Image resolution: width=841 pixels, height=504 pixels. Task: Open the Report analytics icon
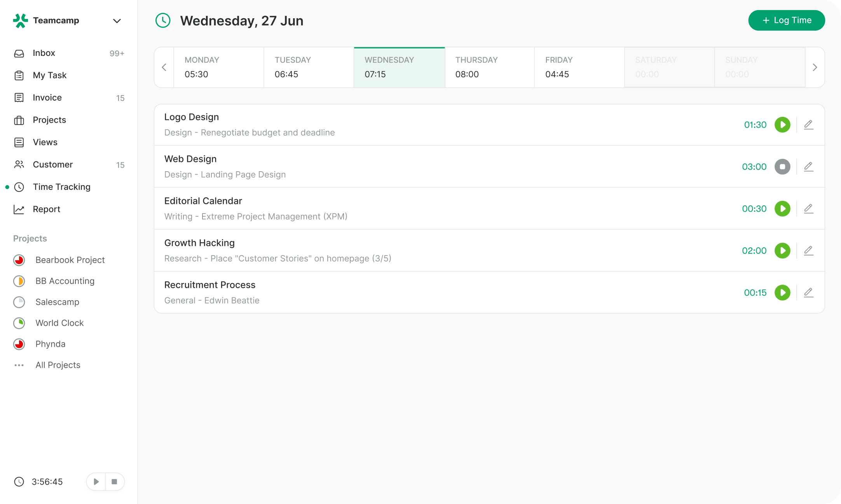(20, 209)
